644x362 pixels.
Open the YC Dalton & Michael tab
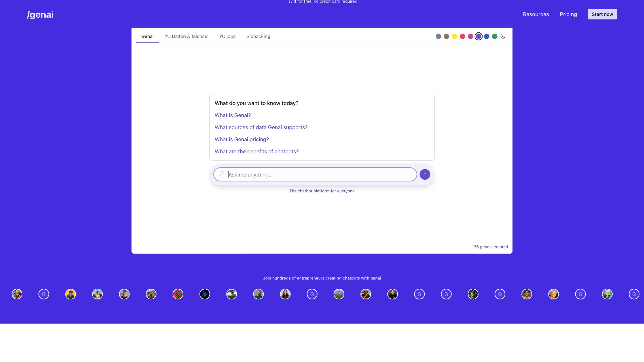point(186,36)
